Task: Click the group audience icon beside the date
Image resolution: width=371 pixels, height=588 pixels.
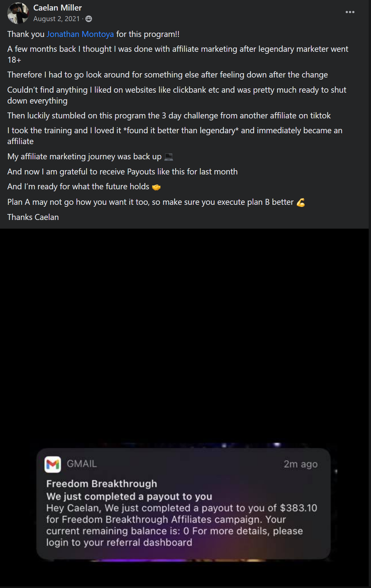Action: click(89, 19)
